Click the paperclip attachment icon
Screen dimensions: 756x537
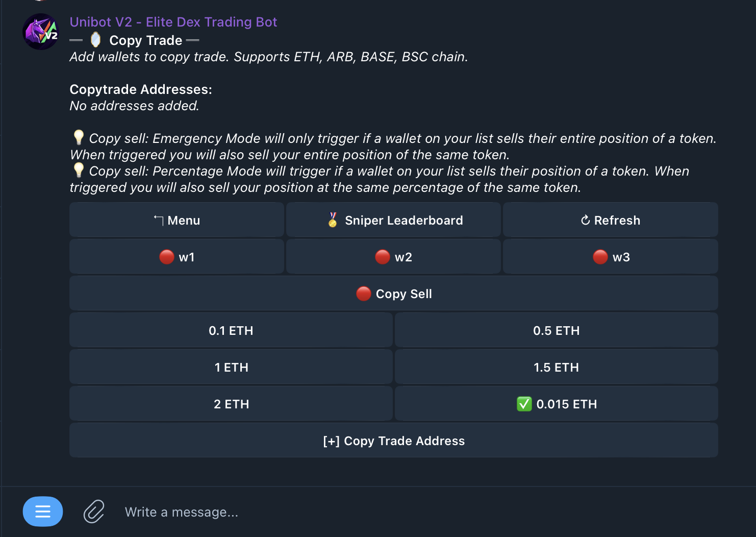(x=94, y=511)
